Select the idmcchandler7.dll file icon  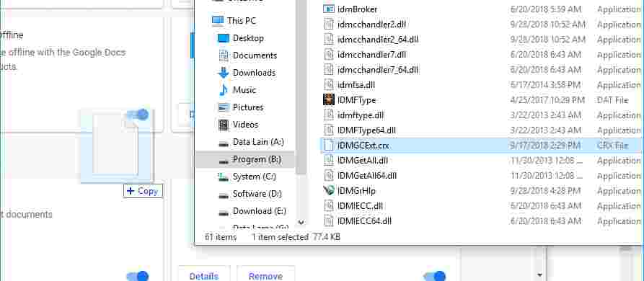(329, 55)
